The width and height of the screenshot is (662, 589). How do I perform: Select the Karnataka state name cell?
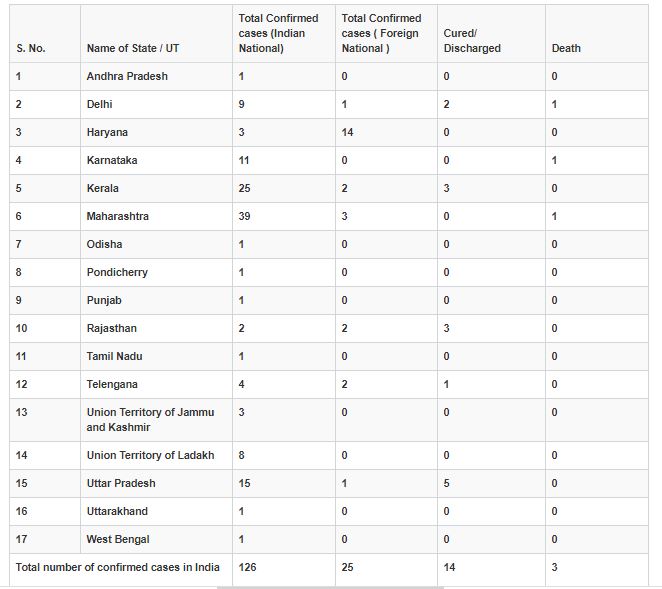click(113, 160)
